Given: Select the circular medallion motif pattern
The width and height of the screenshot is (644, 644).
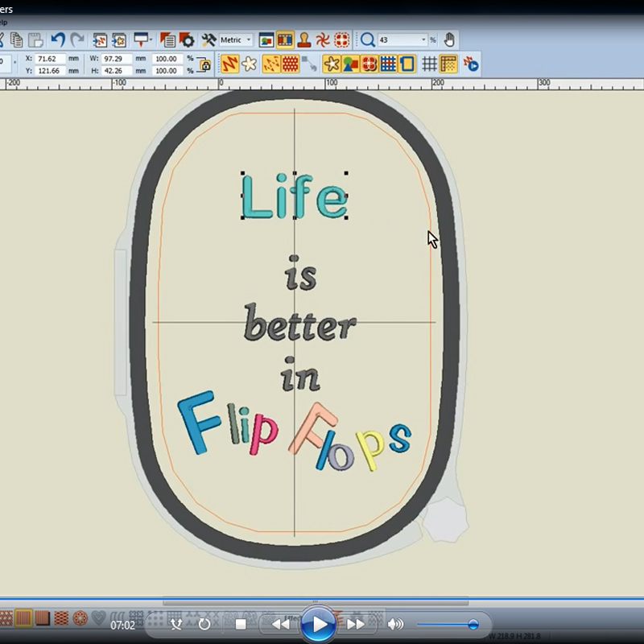Looking at the screenshot, I should pyautogui.click(x=80, y=618).
